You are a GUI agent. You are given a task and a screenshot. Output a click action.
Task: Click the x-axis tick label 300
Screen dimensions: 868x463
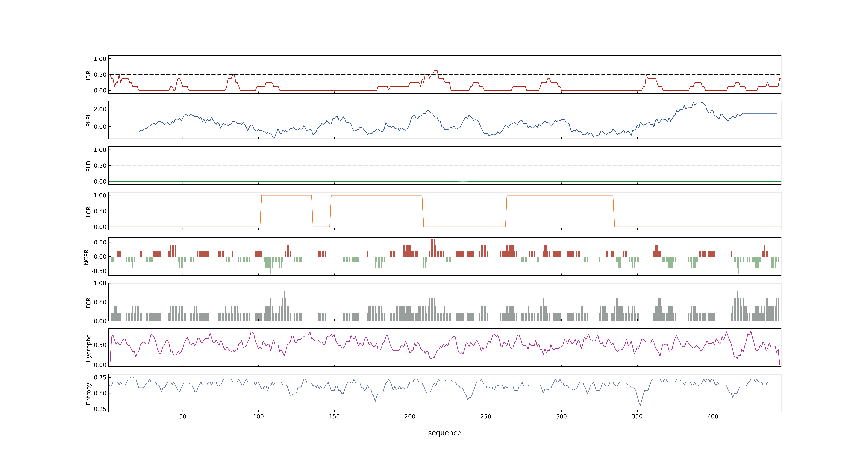[x=561, y=416]
